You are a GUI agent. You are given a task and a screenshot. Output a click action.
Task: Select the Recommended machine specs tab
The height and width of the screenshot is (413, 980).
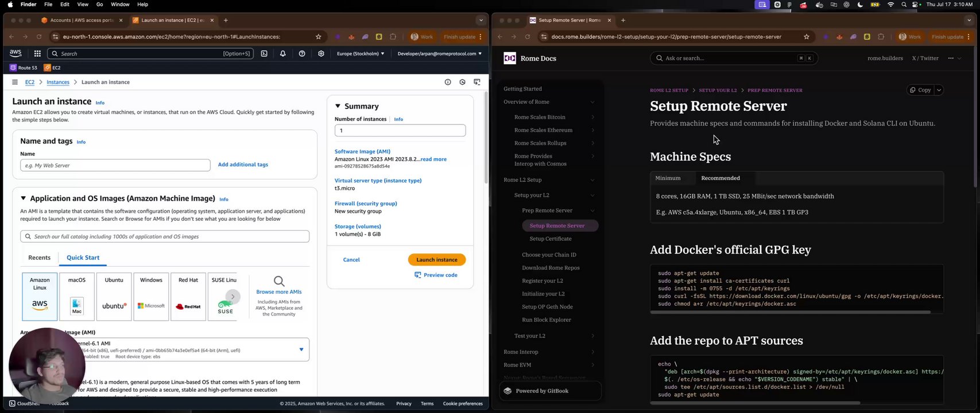(721, 178)
